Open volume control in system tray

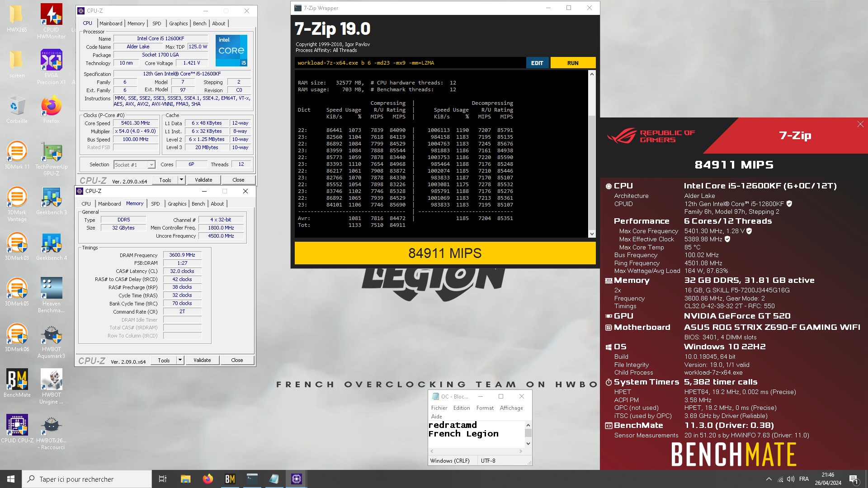point(791,479)
